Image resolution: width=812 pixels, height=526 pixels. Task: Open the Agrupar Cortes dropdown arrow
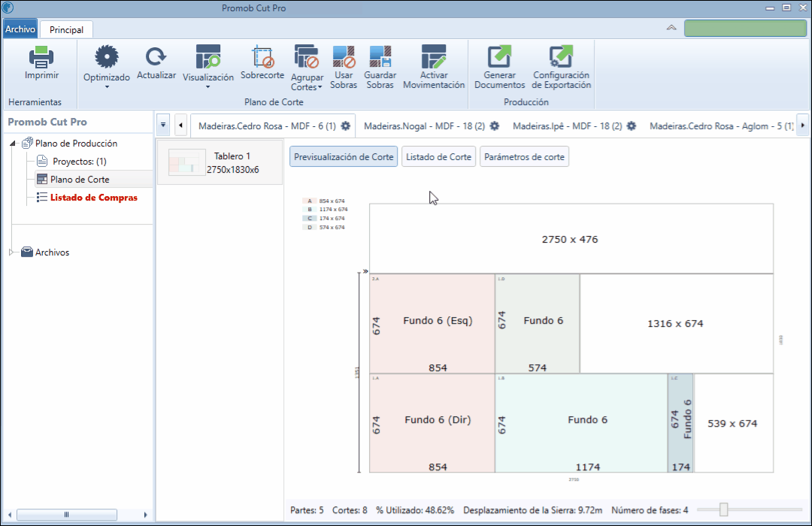pyautogui.click(x=320, y=87)
